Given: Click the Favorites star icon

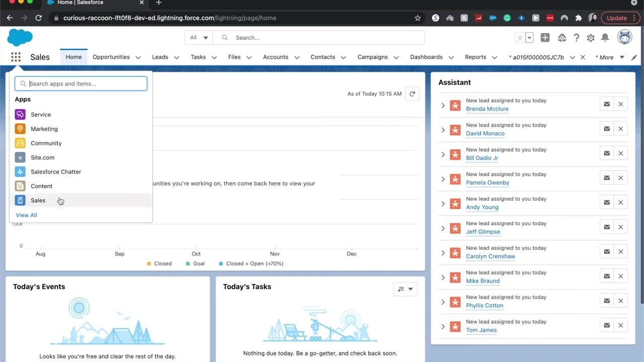Looking at the screenshot, I should (x=520, y=38).
